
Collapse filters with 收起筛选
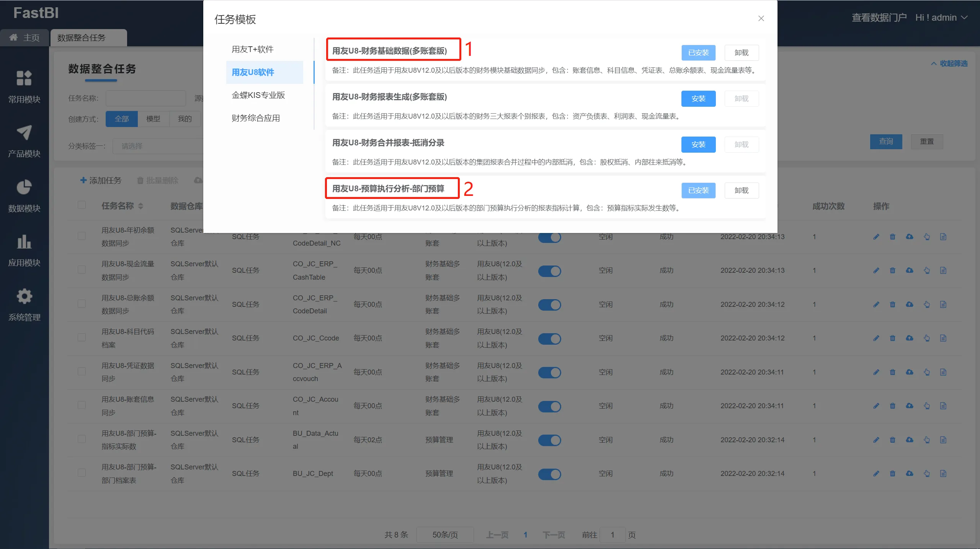pyautogui.click(x=949, y=64)
